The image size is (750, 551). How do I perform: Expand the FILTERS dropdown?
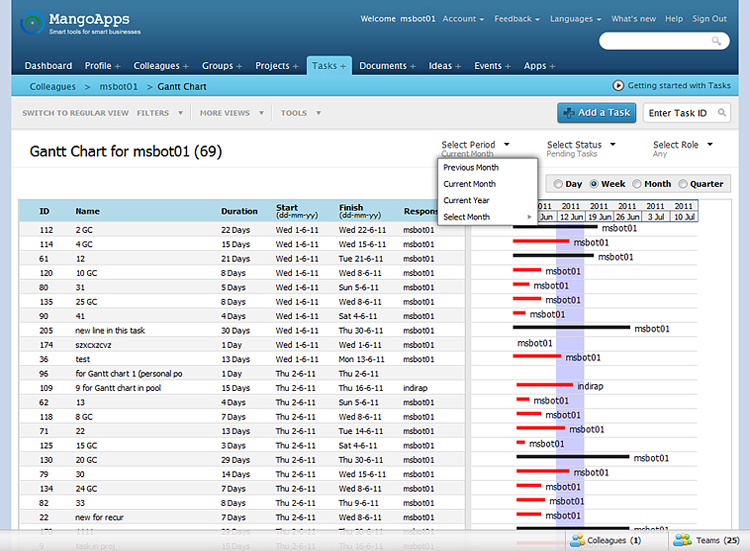click(160, 113)
